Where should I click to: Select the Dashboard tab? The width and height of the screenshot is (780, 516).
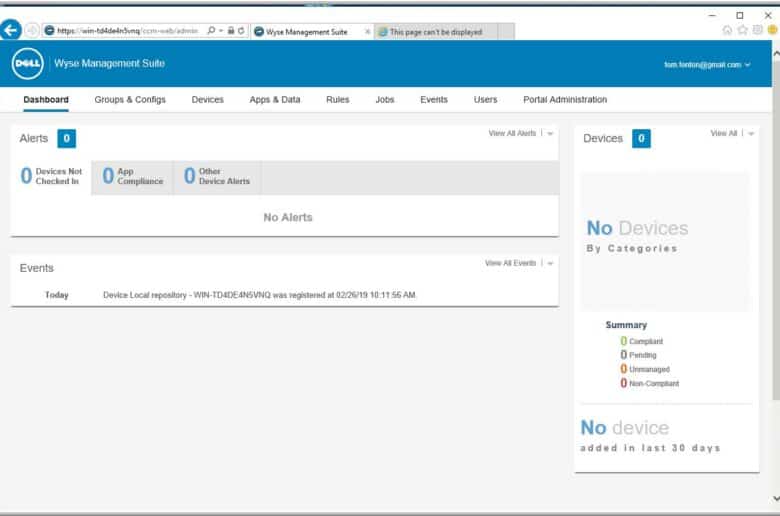[46, 100]
